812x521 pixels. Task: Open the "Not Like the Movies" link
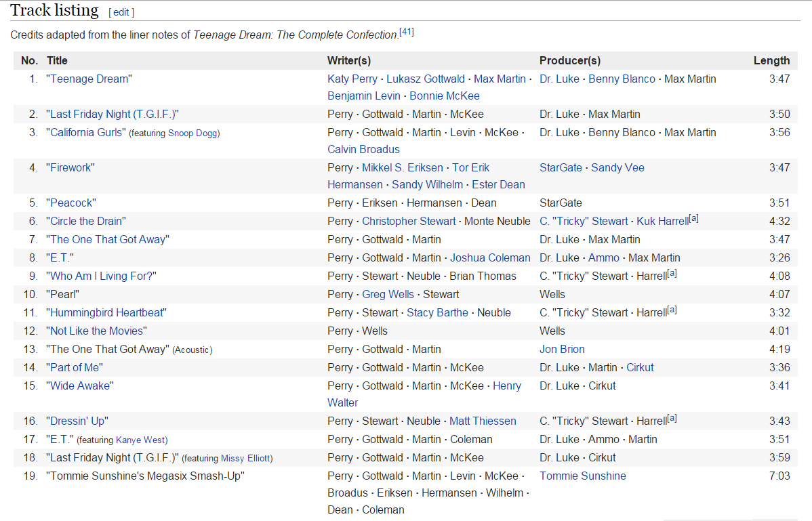pos(96,331)
